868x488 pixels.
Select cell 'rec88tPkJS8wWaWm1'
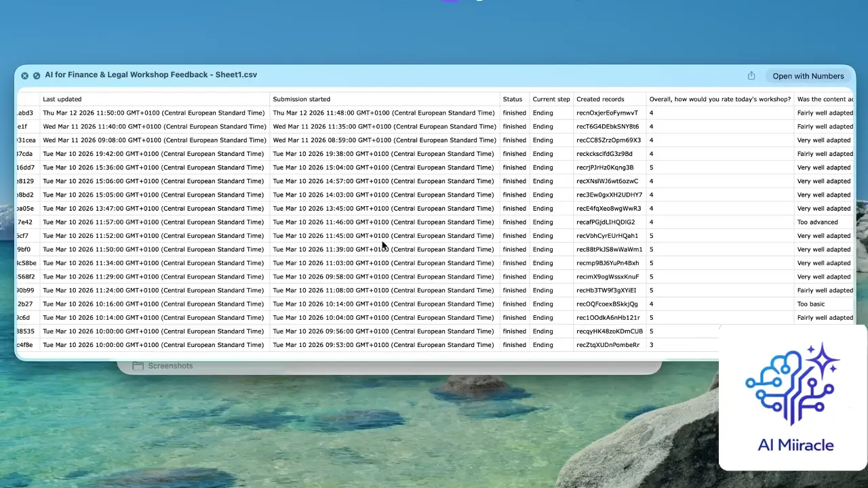(x=609, y=249)
